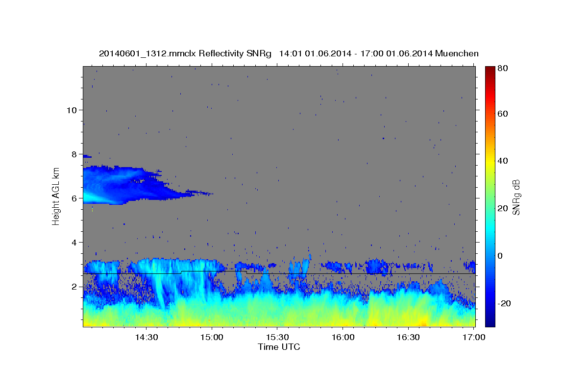Click the 15:00 time tick label
Viewport: 588px width, 392px height.
(212, 338)
